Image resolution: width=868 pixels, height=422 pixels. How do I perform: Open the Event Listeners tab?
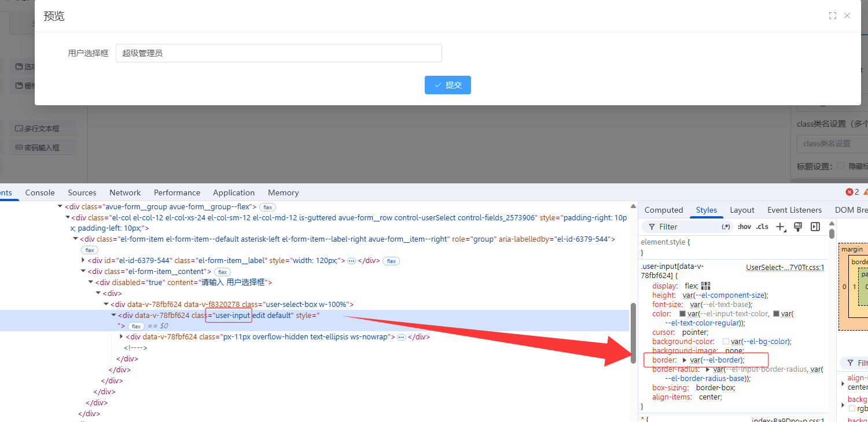point(795,210)
